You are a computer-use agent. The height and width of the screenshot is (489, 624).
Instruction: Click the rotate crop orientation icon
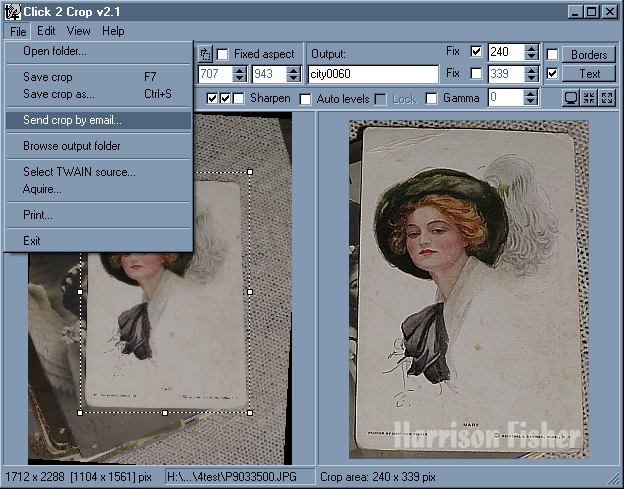coord(205,54)
